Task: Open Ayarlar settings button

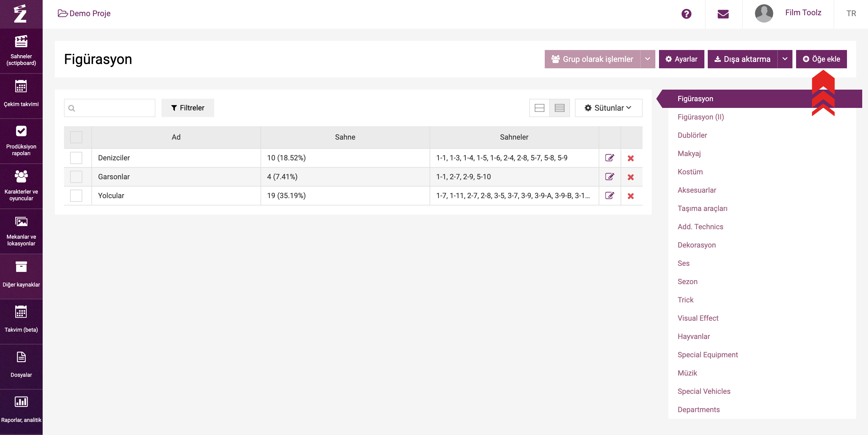Action: (x=681, y=59)
